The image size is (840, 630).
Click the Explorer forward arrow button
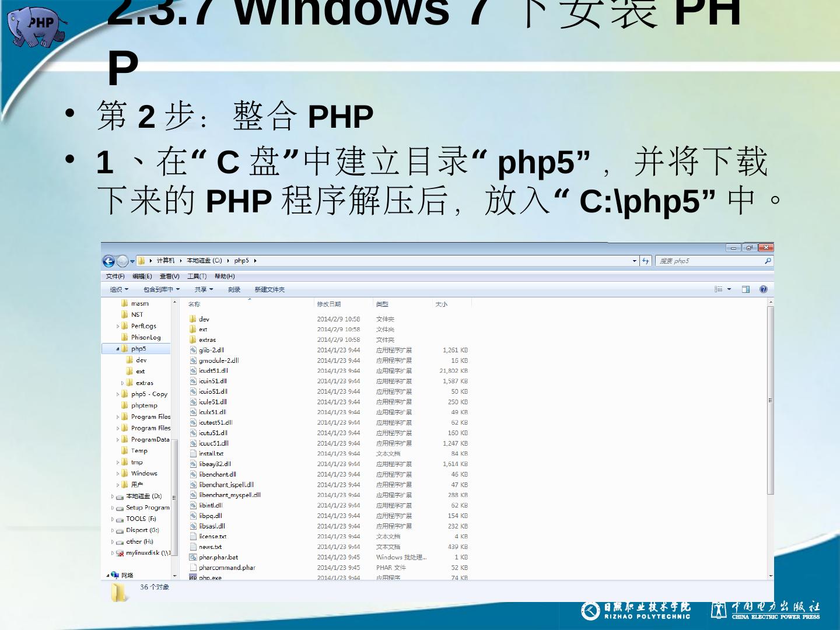(x=122, y=261)
